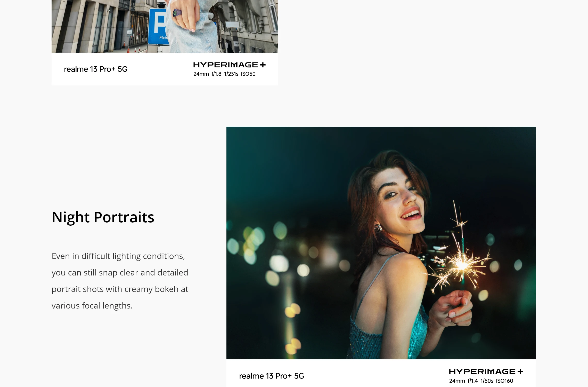The image size is (588, 387).
Task: Click the white caption bar under street photo
Action: [165, 69]
